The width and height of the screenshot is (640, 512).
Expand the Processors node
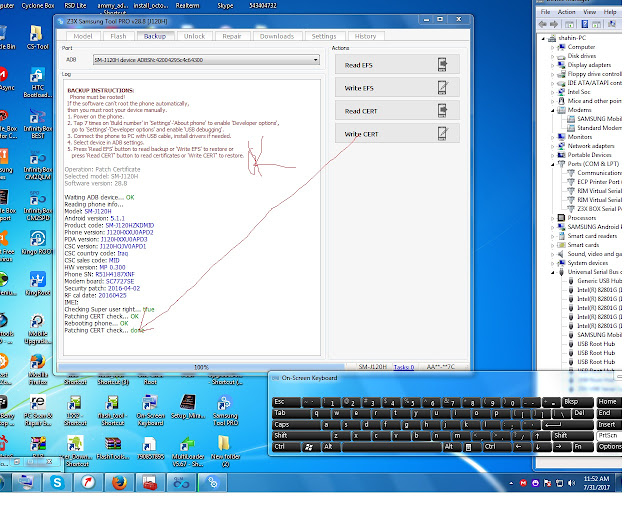(x=552, y=218)
